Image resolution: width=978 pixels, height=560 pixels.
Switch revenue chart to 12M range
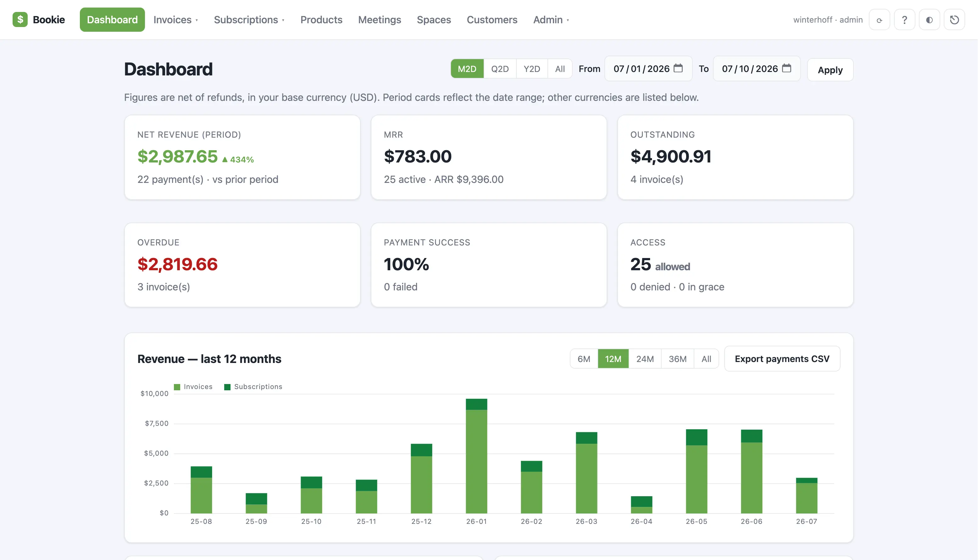coord(613,359)
